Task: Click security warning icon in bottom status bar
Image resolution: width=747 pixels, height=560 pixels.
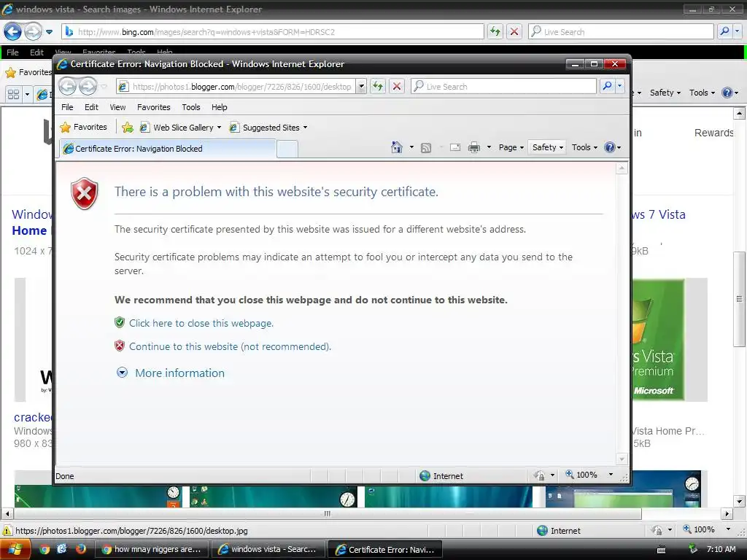Action: (x=7, y=531)
